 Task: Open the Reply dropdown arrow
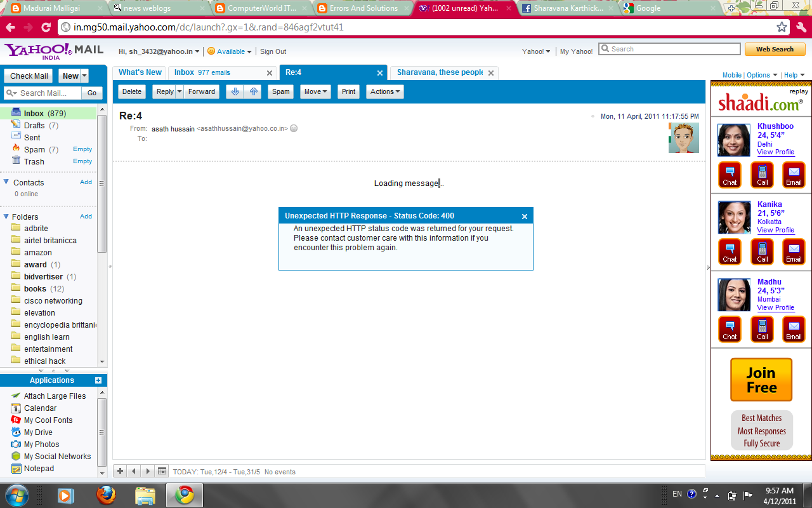(x=180, y=91)
